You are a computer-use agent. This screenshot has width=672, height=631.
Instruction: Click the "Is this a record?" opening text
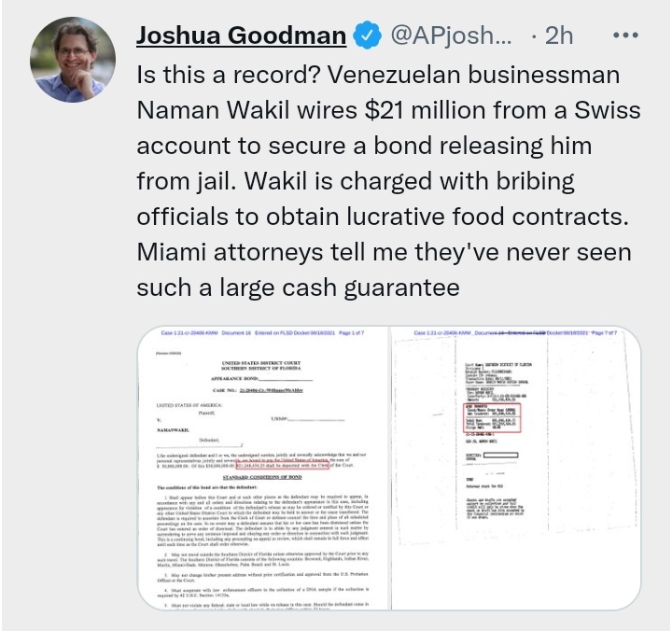point(237,75)
